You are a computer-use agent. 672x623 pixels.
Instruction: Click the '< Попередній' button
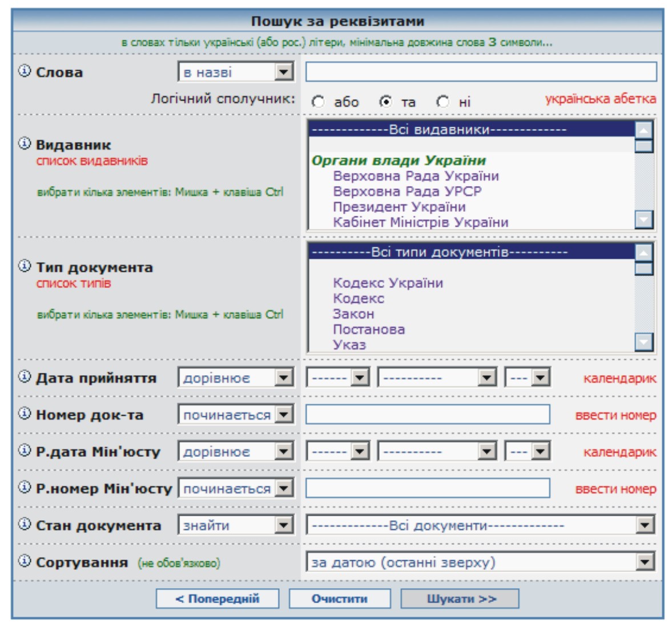click(218, 598)
